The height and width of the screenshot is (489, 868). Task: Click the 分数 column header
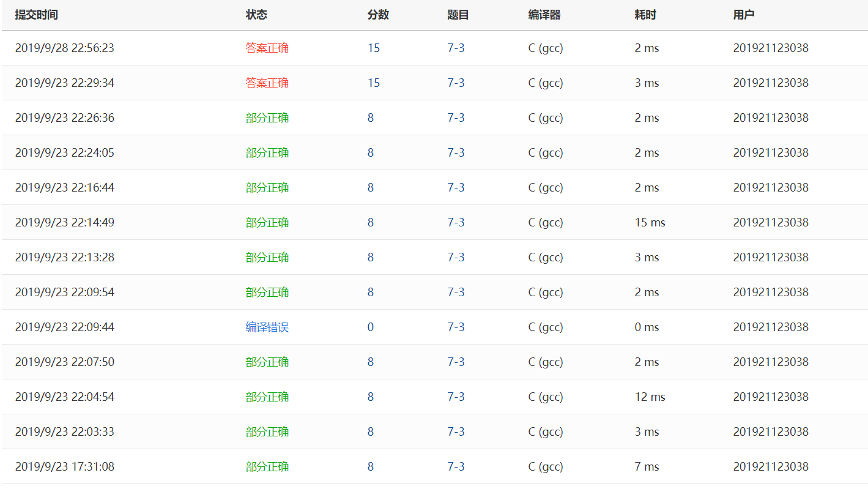pyautogui.click(x=378, y=15)
